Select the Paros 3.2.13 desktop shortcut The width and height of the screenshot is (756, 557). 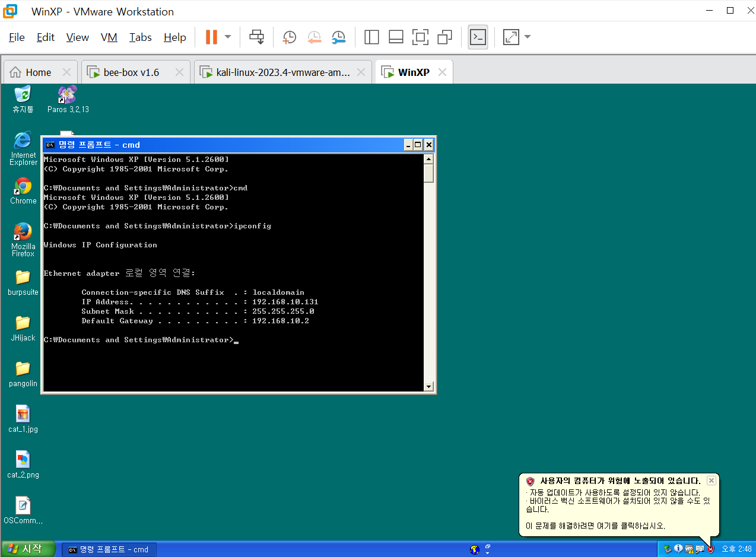point(68,98)
